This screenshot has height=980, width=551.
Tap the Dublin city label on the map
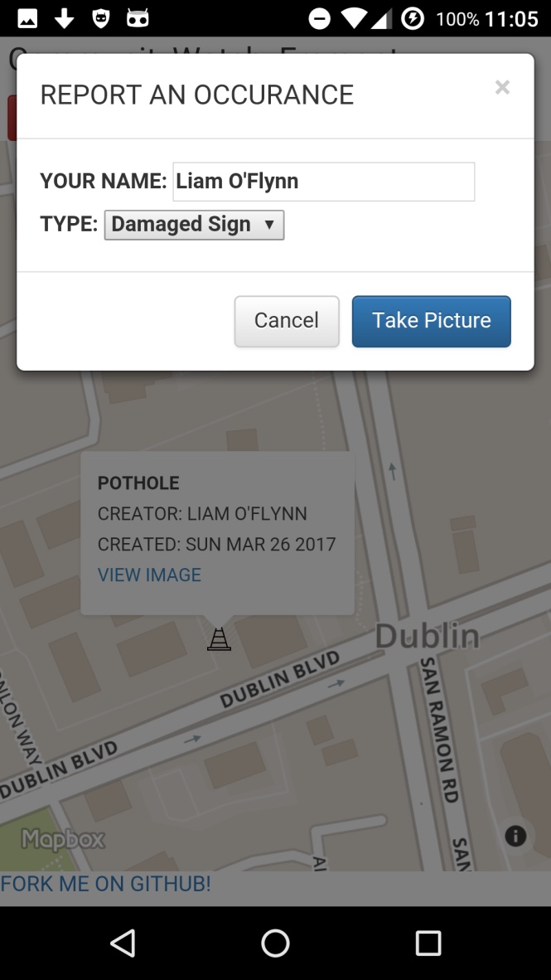coord(428,636)
